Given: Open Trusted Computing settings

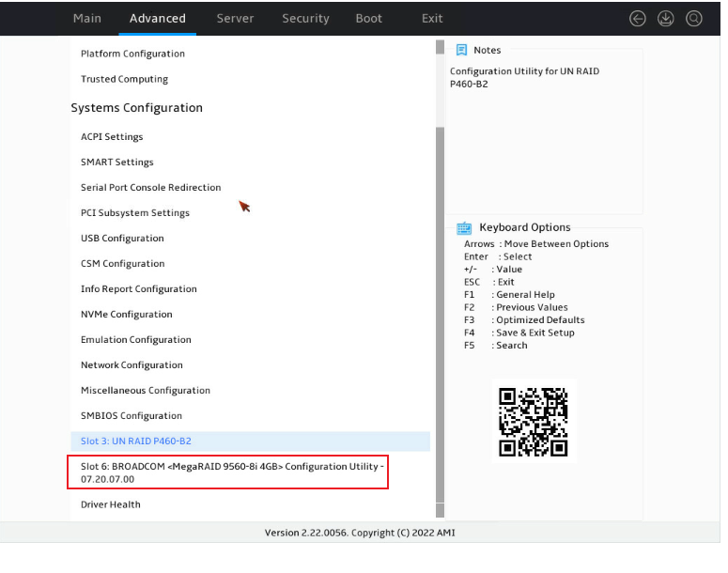Looking at the screenshot, I should 124,79.
